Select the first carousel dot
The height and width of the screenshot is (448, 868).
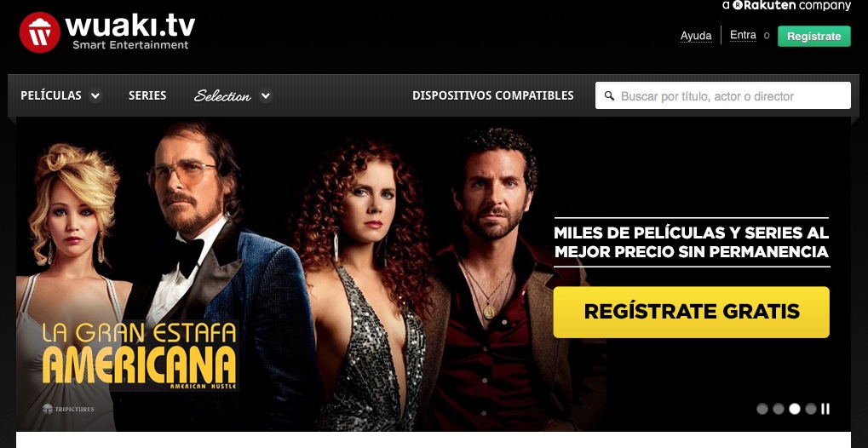762,409
